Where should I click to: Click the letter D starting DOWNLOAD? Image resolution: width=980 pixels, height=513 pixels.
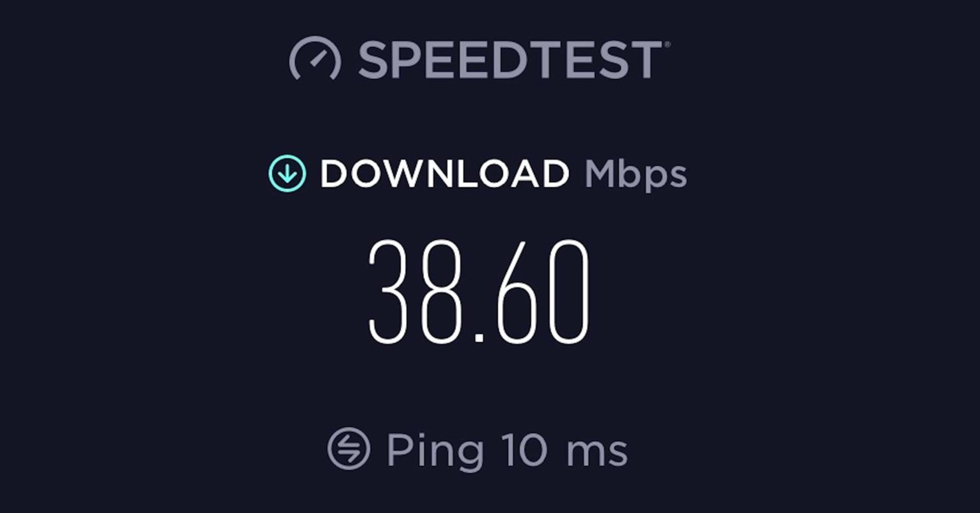334,174
